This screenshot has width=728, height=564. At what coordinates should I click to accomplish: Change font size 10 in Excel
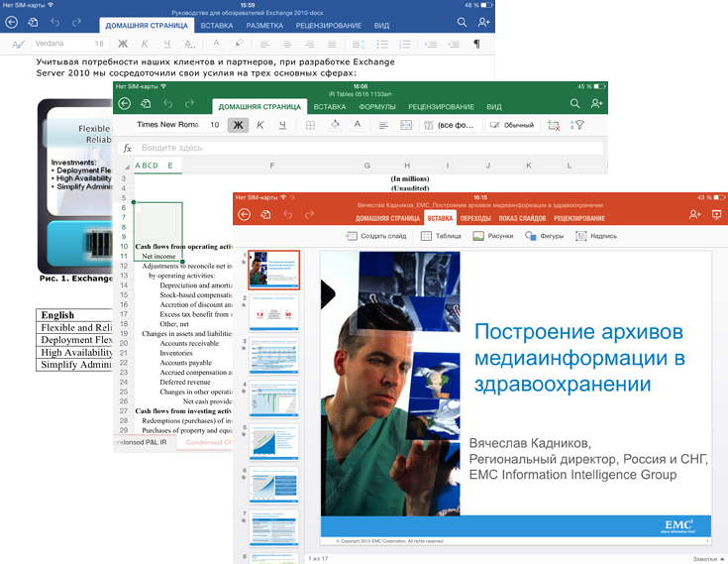click(x=214, y=125)
